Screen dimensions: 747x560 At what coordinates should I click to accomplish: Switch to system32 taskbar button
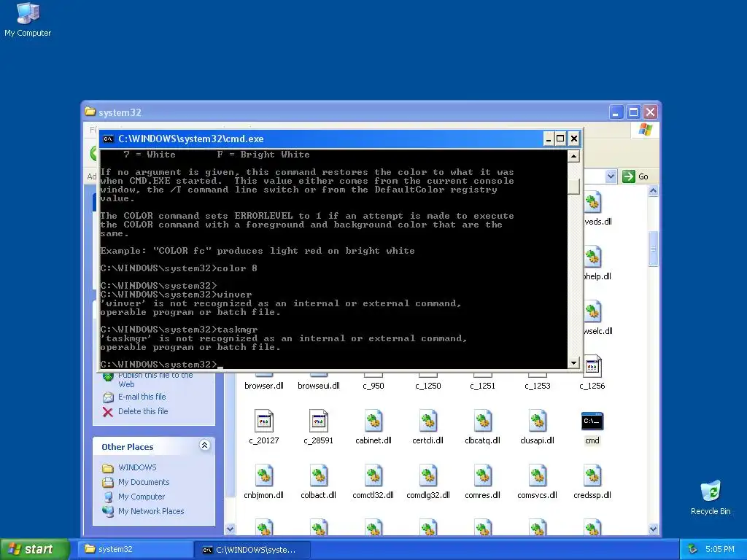tap(135, 549)
